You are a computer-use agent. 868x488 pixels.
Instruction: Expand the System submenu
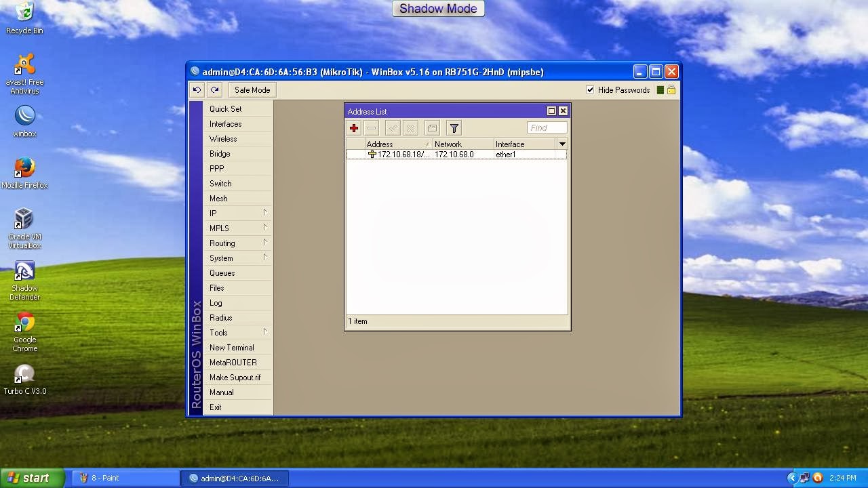pos(237,258)
